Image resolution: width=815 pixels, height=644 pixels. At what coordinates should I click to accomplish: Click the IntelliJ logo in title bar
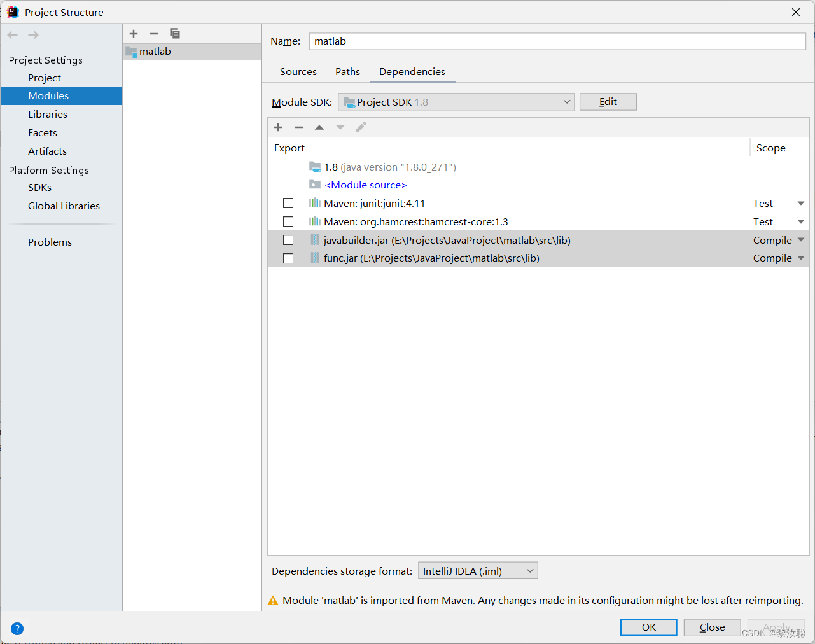[x=13, y=12]
